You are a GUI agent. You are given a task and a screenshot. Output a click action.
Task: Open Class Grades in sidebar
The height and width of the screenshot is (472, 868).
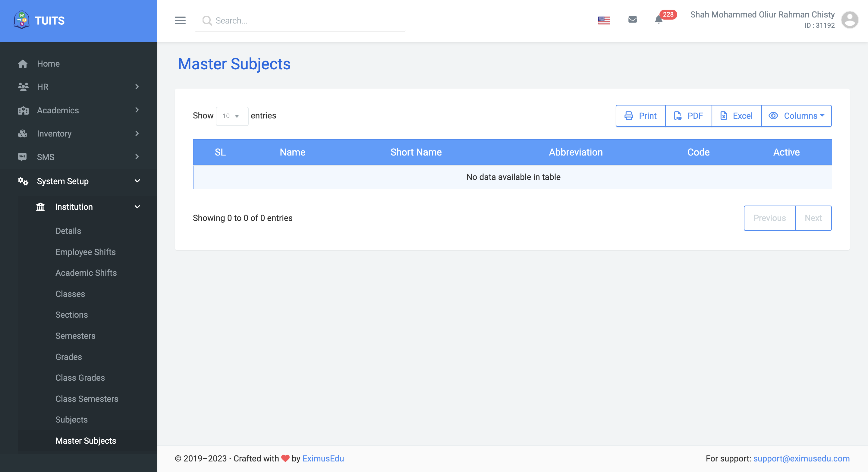[80, 378]
